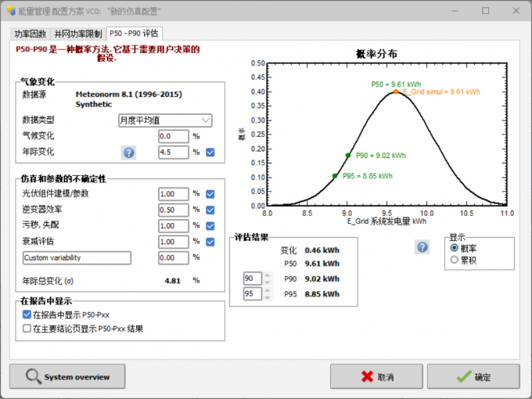This screenshot has height=399, width=532.
Task: Disable 在报告中显示 P50-Pxx option
Action: pos(27,315)
